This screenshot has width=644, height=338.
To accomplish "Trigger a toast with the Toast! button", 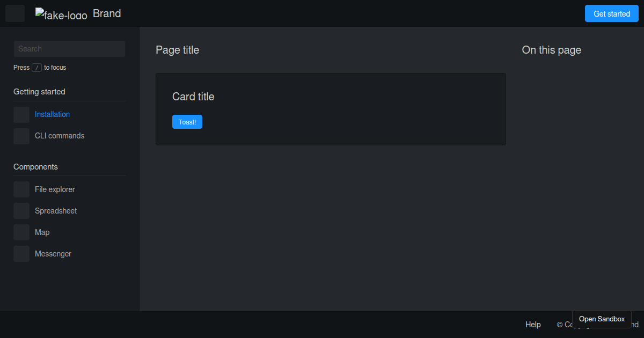I will [187, 122].
